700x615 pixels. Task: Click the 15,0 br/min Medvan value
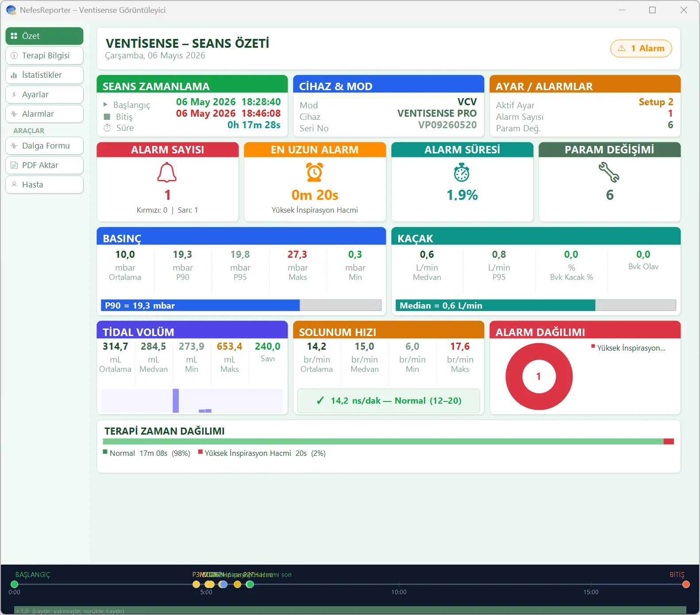point(364,346)
